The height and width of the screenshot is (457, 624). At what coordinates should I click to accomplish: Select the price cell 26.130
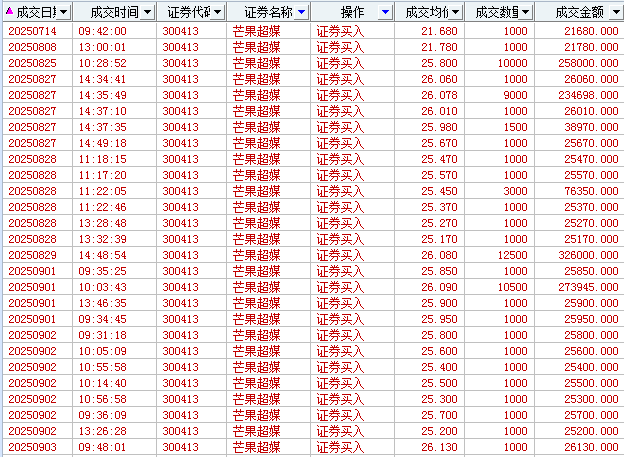(439, 447)
